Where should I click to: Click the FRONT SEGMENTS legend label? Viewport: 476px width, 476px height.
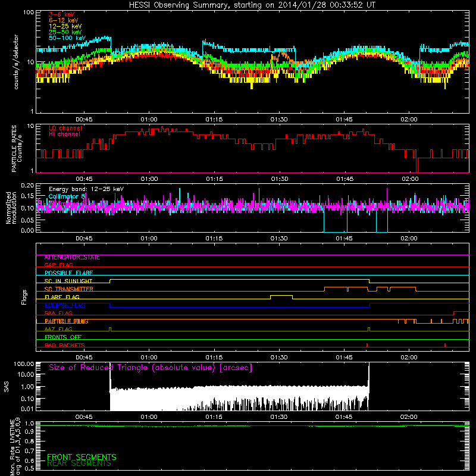coord(82,457)
